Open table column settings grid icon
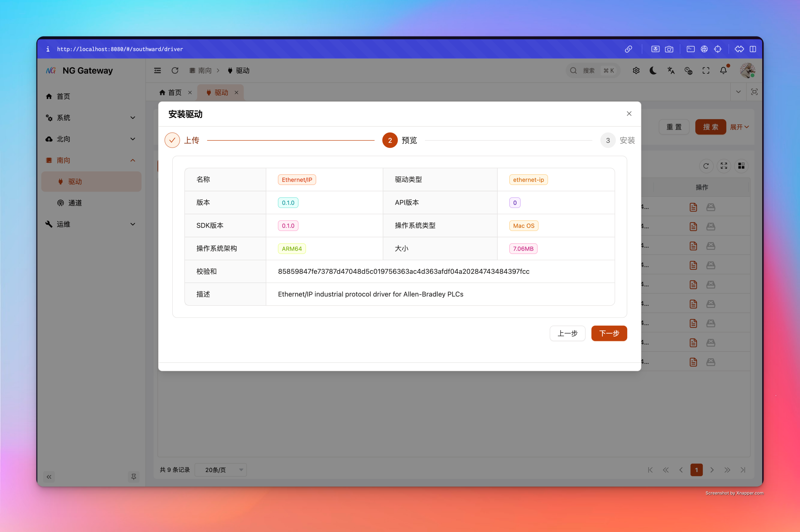The image size is (800, 532). pyautogui.click(x=741, y=166)
